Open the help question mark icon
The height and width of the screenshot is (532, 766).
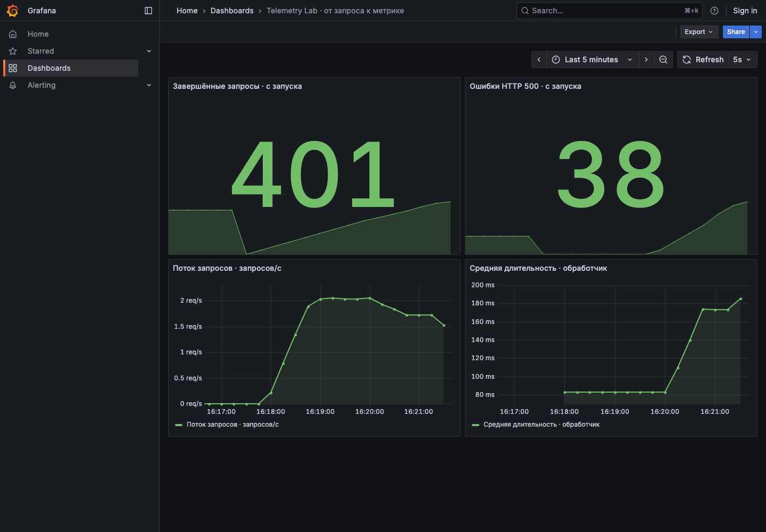click(x=714, y=11)
